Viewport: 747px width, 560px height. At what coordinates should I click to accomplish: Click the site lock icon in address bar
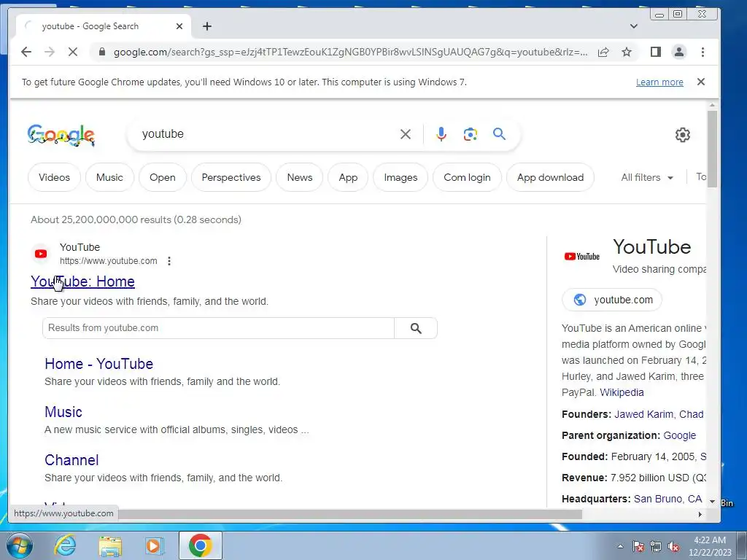click(101, 52)
